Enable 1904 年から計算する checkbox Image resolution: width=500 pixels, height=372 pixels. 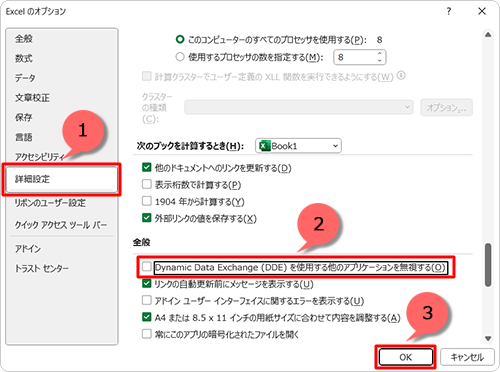(147, 201)
